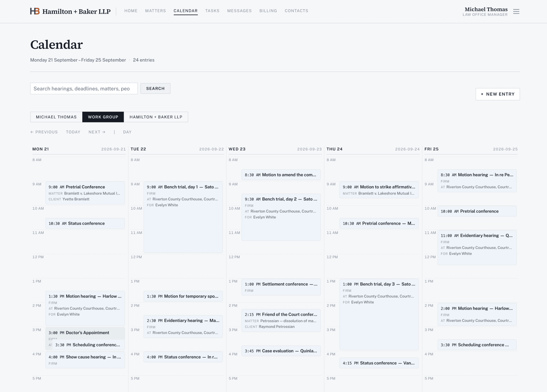Open the Contacts page

point(296,11)
